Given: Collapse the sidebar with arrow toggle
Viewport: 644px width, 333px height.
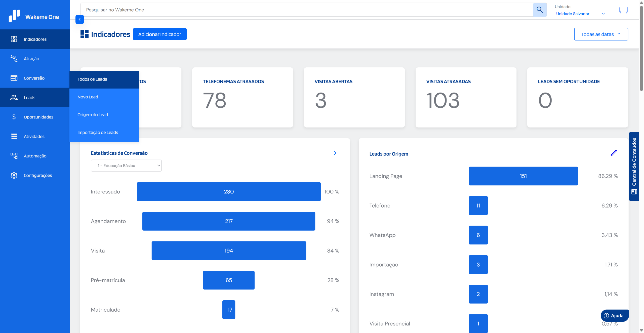Looking at the screenshot, I should pos(79,19).
